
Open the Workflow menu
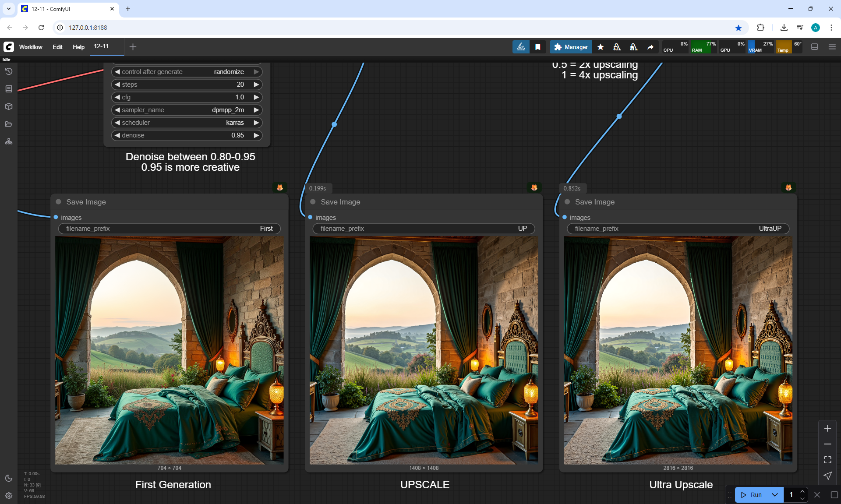(x=31, y=47)
